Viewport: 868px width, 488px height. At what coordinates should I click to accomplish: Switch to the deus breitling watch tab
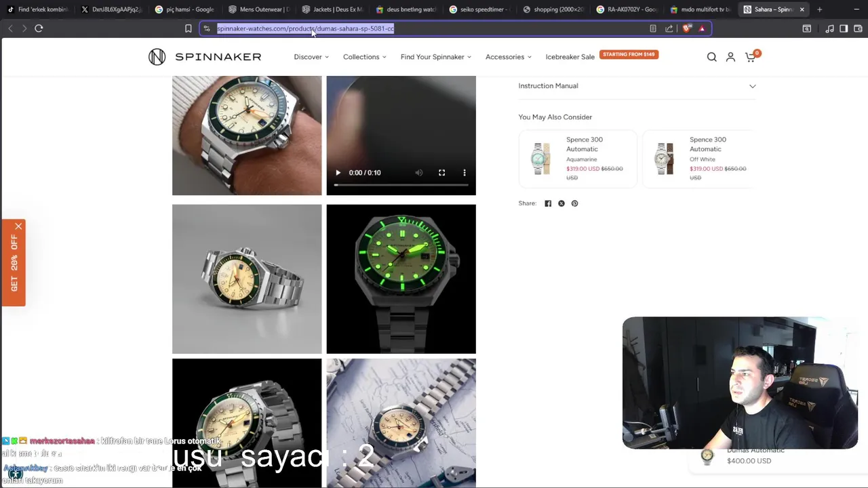(406, 9)
